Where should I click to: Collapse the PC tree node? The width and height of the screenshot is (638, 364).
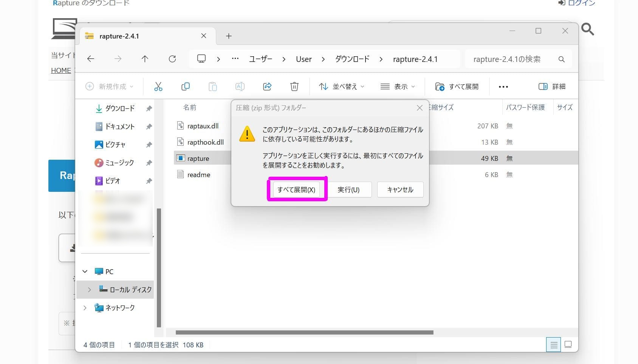(x=85, y=271)
